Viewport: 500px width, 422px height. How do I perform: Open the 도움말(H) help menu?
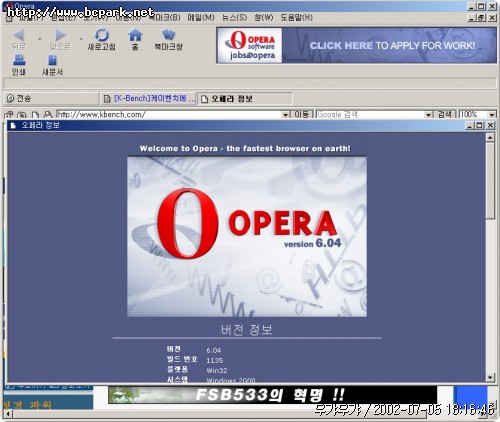coord(296,18)
